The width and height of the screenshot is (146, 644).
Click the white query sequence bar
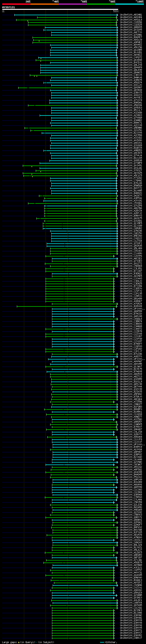pos(60,9)
